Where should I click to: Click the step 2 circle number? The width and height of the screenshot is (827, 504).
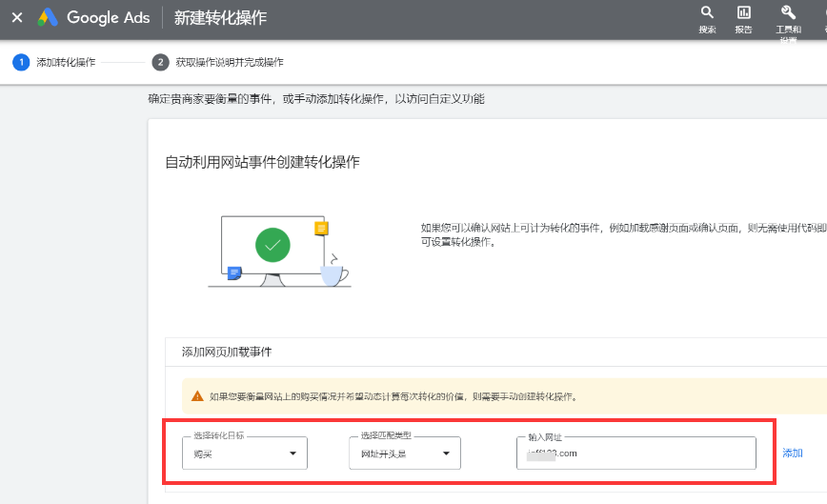(x=160, y=62)
